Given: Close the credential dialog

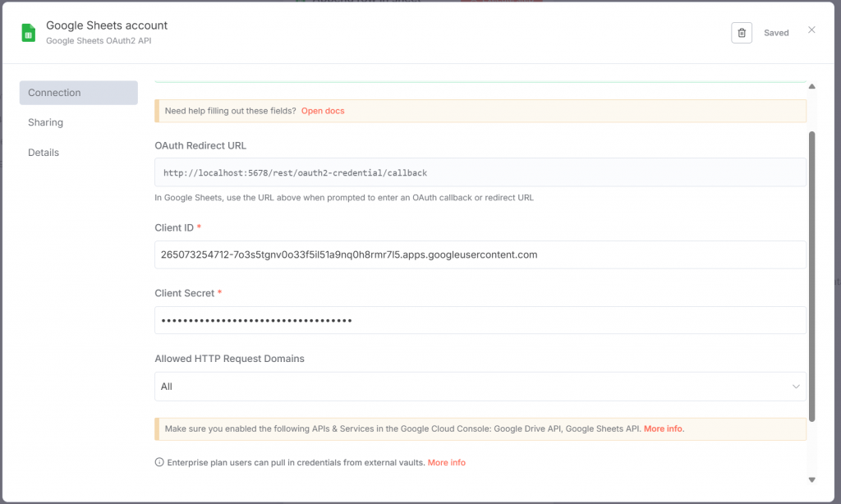Looking at the screenshot, I should click(x=811, y=30).
